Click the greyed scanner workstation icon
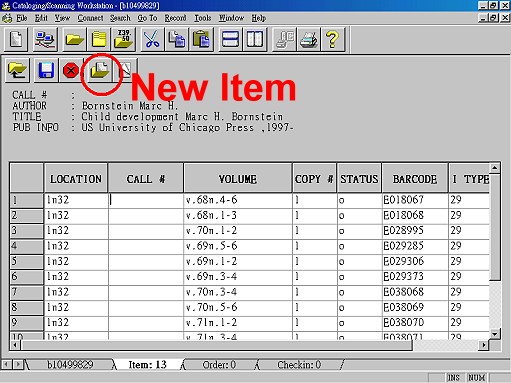The height and width of the screenshot is (383, 511). click(284, 39)
